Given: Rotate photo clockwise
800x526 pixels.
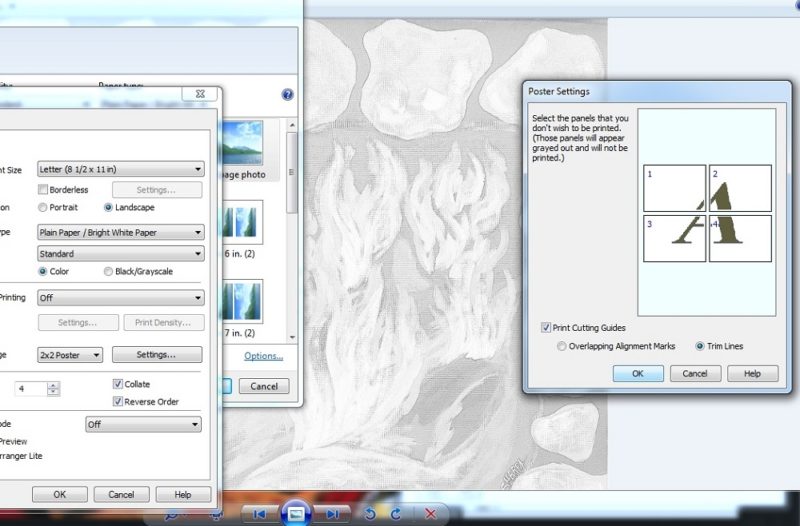Looking at the screenshot, I should 395,513.
